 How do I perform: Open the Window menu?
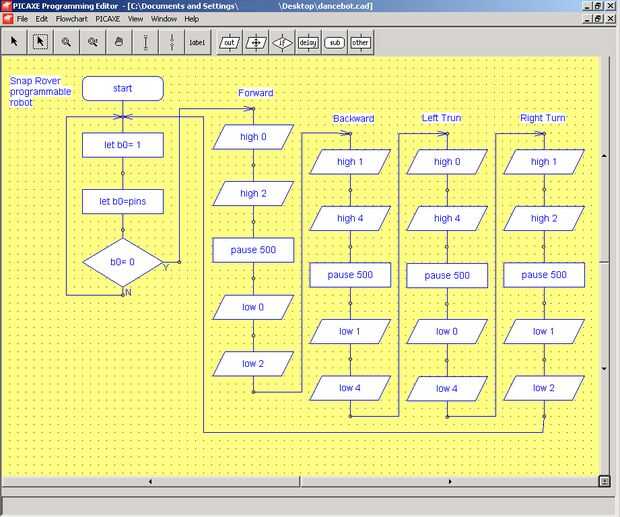coord(164,19)
